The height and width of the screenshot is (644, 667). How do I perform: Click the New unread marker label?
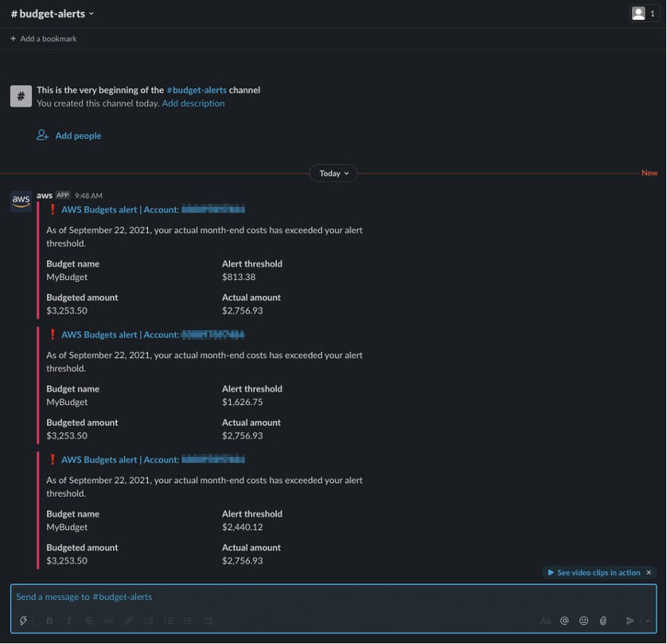pos(649,173)
